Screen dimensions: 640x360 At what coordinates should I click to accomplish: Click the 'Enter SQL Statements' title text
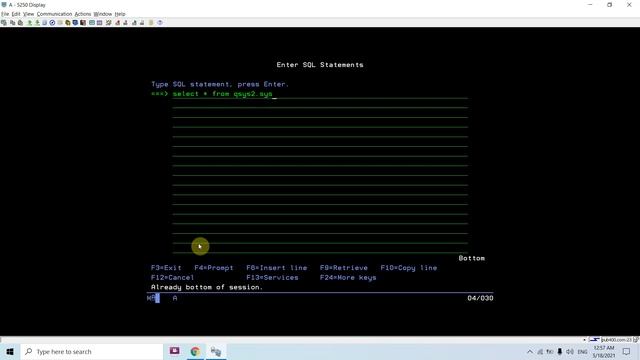[320, 64]
